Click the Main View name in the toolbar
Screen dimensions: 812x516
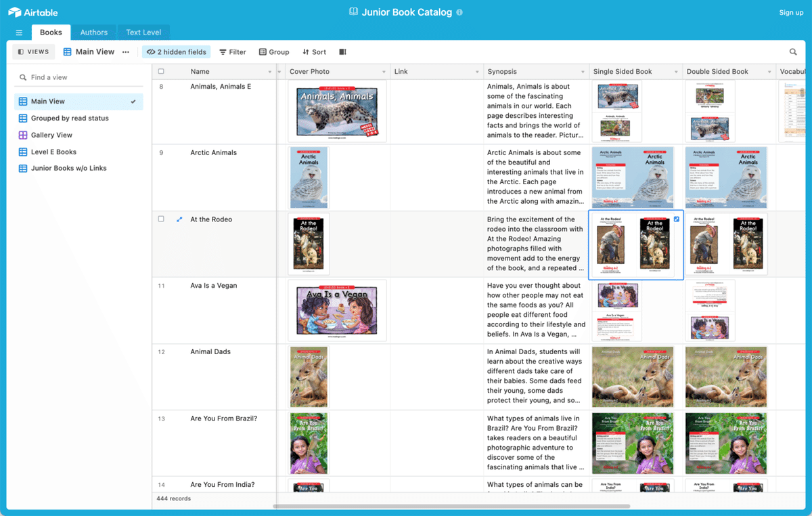pos(95,52)
